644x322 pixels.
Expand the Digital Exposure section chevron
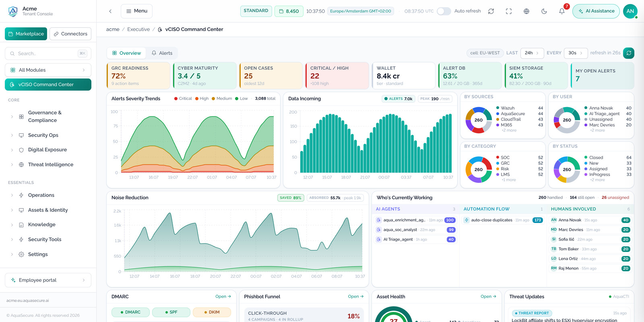[x=12, y=150]
